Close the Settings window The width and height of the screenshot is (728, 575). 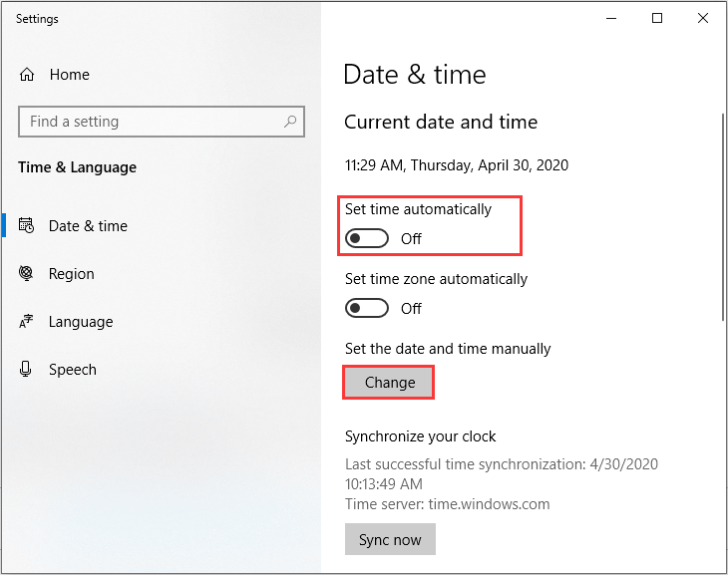tap(703, 18)
